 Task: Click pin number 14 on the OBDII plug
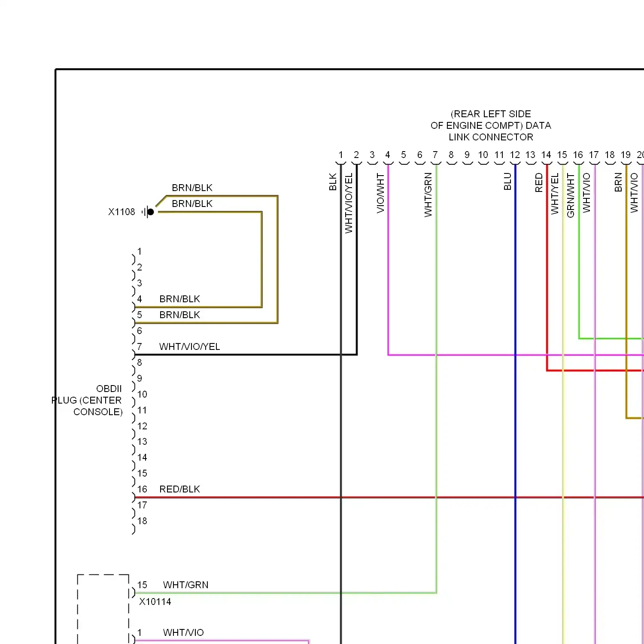tap(142, 457)
